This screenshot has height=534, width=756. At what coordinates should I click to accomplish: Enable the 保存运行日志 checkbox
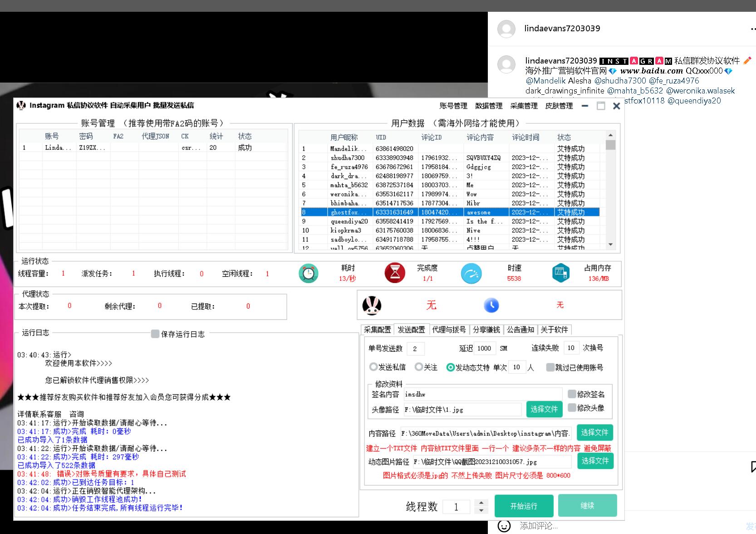click(155, 334)
